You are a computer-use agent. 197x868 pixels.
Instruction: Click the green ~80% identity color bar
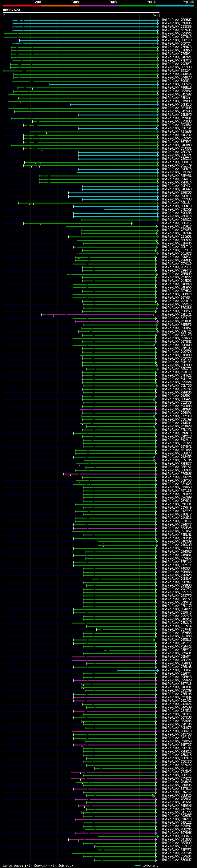137,6
